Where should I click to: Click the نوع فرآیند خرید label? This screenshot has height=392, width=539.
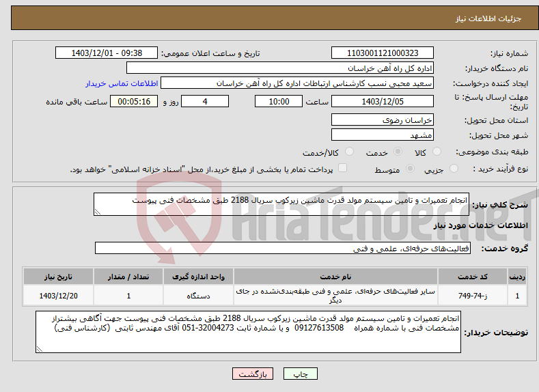point(501,169)
